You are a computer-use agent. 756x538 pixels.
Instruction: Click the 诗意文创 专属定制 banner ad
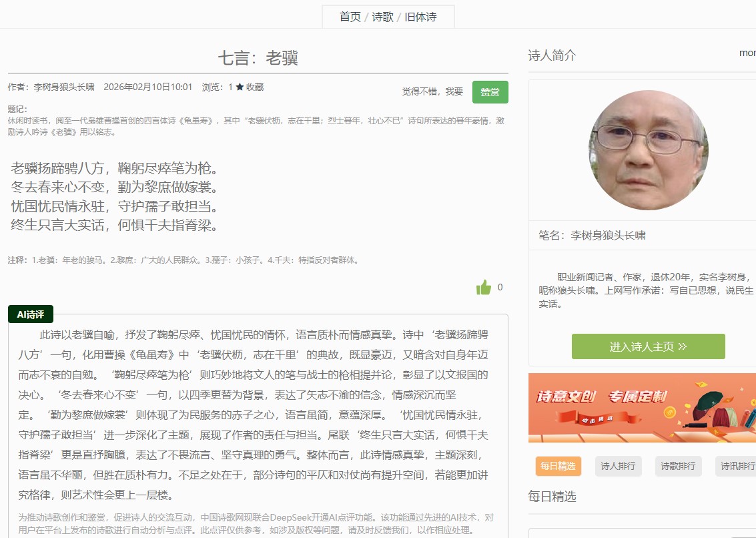[642, 408]
